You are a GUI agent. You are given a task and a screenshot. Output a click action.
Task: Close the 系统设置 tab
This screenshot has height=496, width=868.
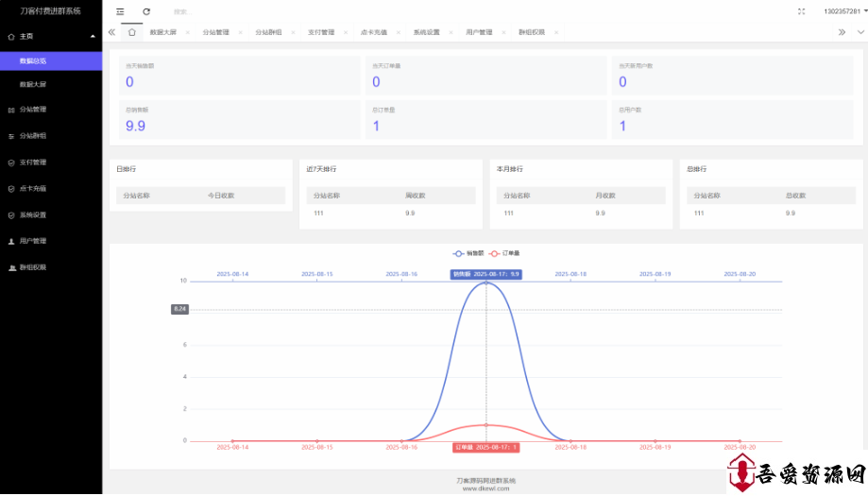pos(451,33)
